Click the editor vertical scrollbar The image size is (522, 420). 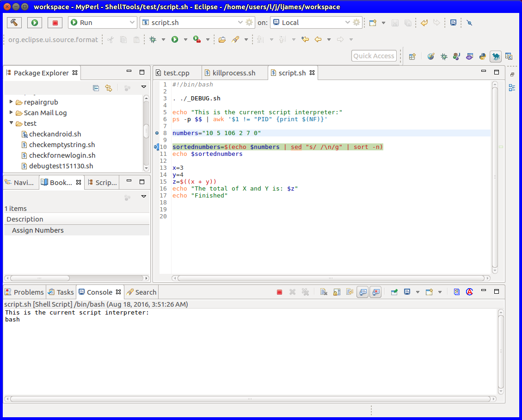(x=495, y=177)
